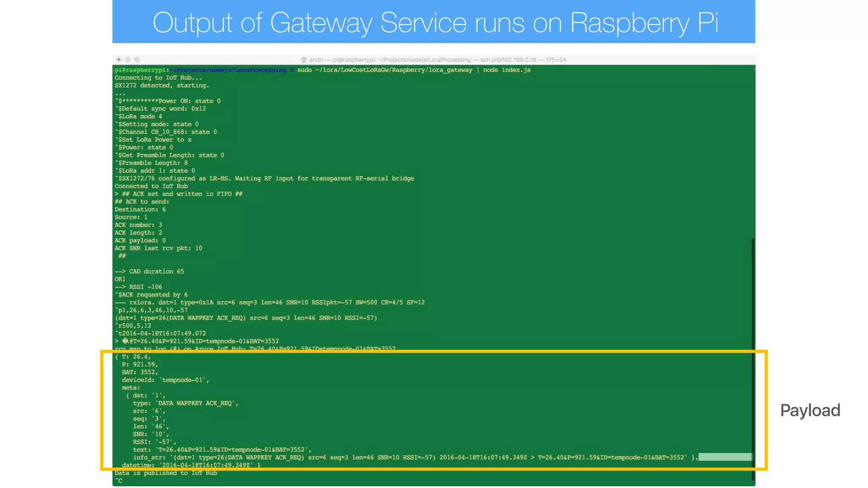Screen dimensions: 868x488
Task: Click the terminal window zoom button
Action: [x=137, y=60]
